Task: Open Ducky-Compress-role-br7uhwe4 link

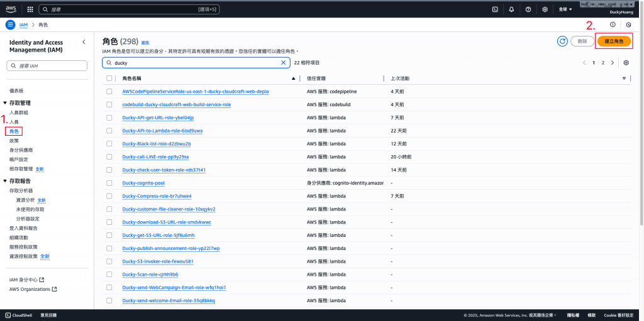Action: [x=157, y=196]
